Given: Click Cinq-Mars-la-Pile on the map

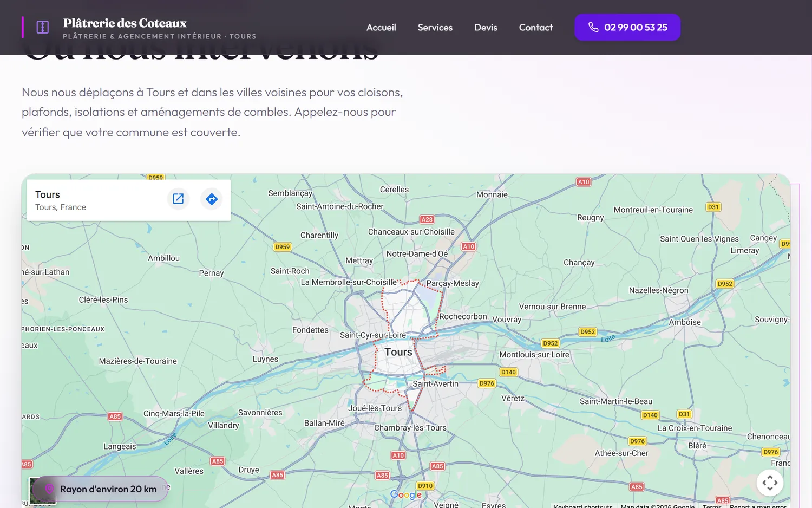Looking at the screenshot, I should point(174,414).
